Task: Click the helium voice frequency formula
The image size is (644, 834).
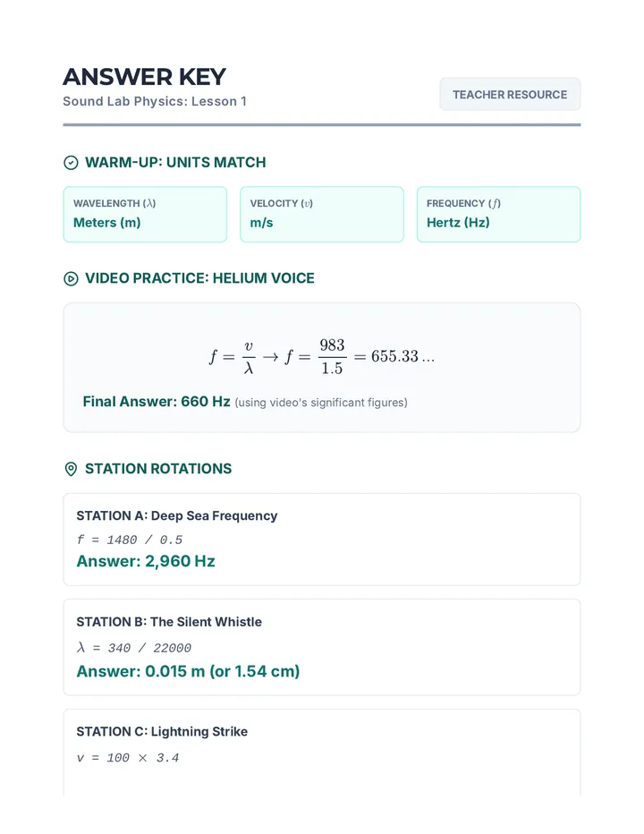Action: pos(322,356)
